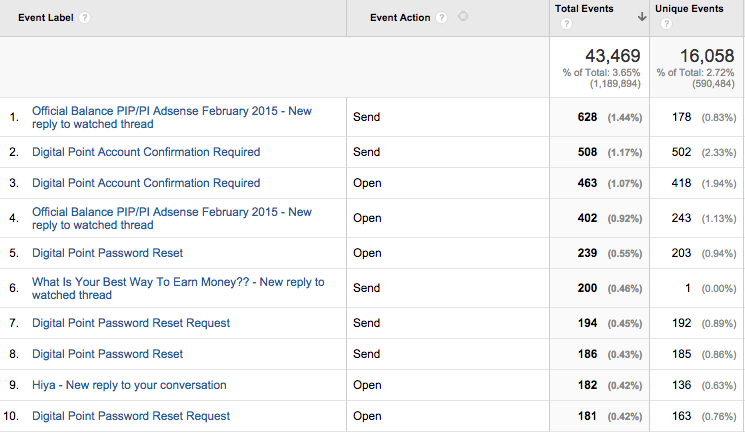Click Event Action column header text

pyautogui.click(x=400, y=18)
